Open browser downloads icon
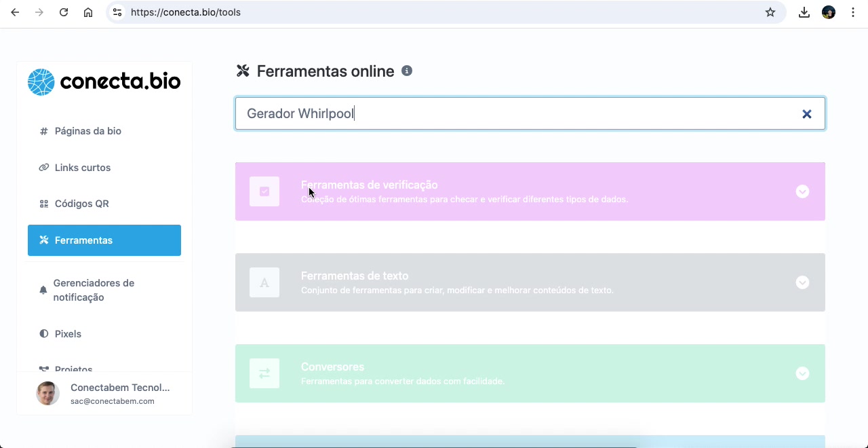The image size is (868, 448). 804,12
